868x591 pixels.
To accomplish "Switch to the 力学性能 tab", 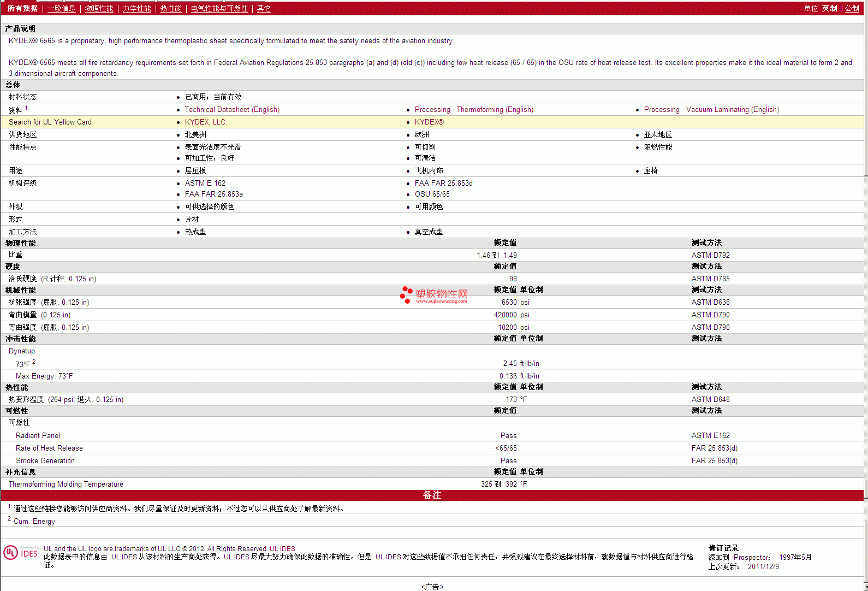I will coord(136,9).
